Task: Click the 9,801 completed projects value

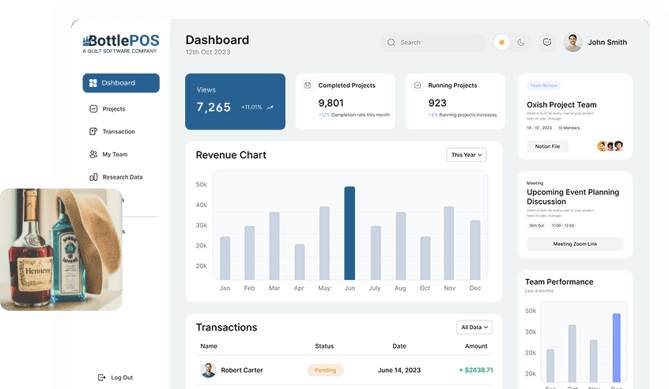Action: [x=331, y=103]
